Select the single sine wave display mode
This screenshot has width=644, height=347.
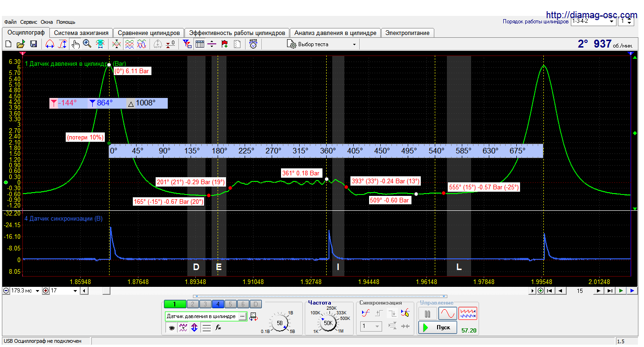(447, 313)
